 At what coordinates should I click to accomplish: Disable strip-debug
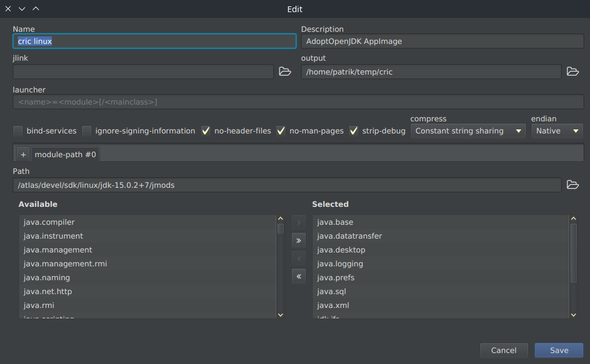coord(353,131)
